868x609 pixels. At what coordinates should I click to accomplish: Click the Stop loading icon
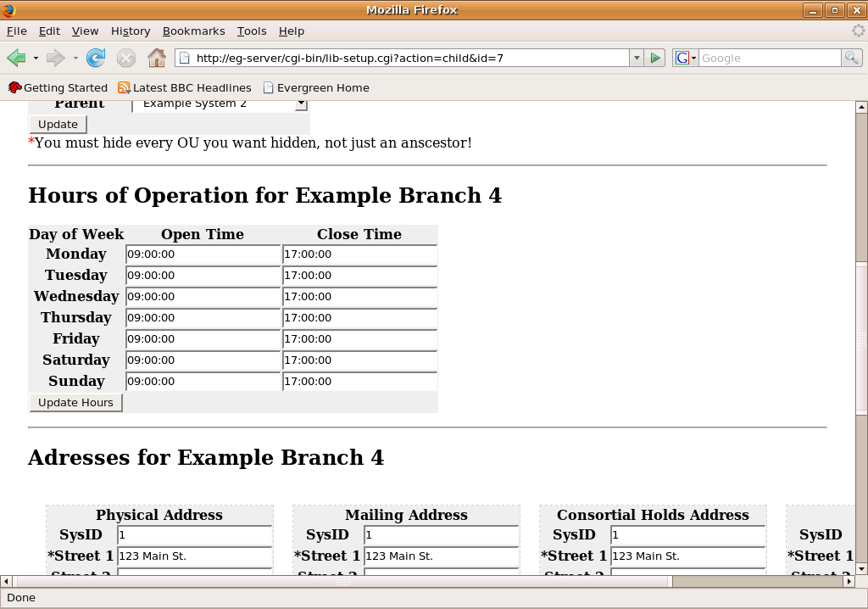click(125, 58)
